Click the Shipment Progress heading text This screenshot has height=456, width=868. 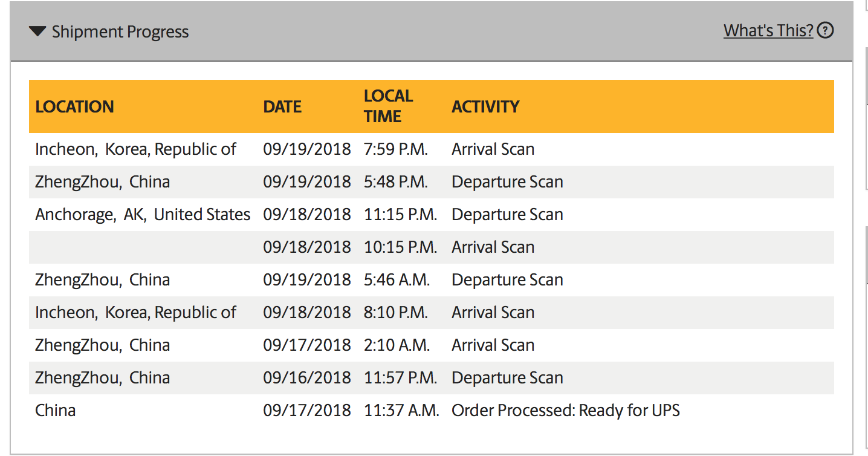tap(120, 32)
